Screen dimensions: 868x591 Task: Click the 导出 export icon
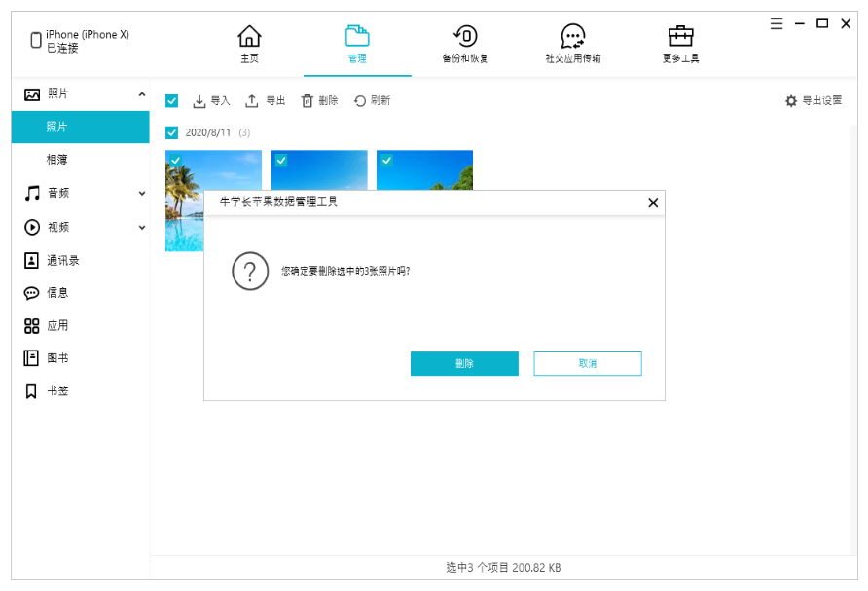(252, 101)
